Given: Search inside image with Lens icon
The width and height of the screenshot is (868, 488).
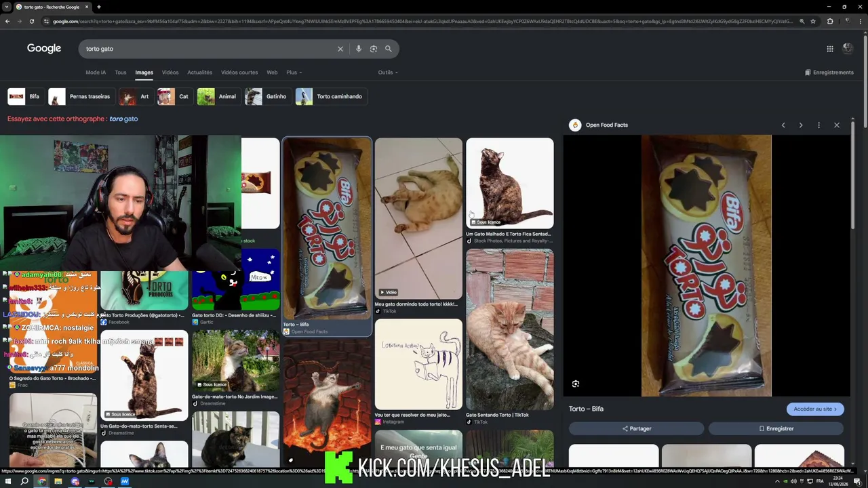Looking at the screenshot, I should (576, 384).
